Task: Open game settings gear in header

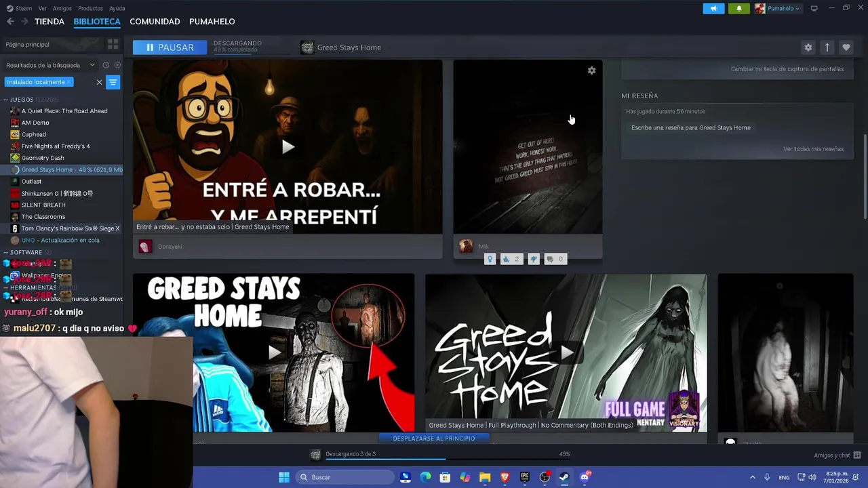Action: pyautogui.click(x=808, y=47)
